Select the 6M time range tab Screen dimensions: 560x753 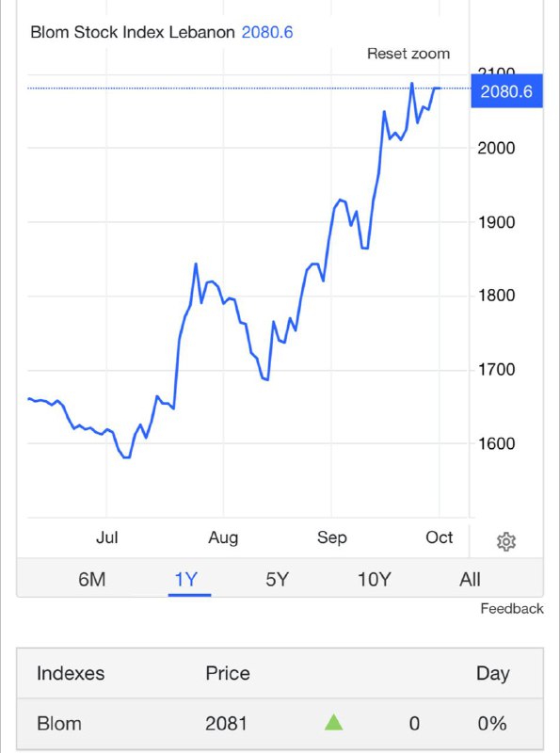pyautogui.click(x=91, y=579)
